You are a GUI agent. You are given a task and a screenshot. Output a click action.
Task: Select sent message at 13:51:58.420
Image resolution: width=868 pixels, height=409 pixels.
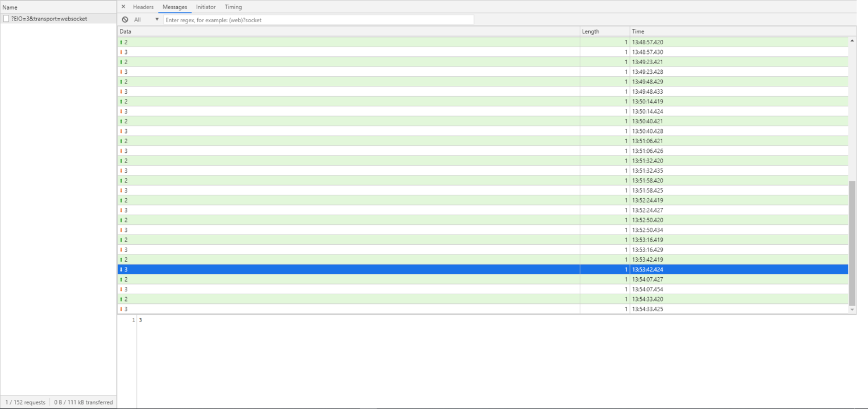tap(483, 181)
